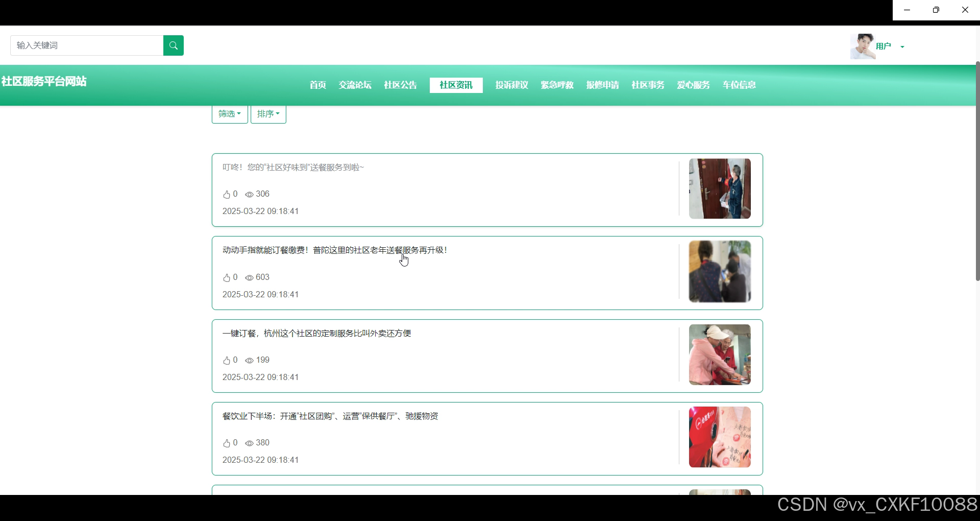Click the view-count eye icon showing 306
Image resolution: width=980 pixels, height=521 pixels.
[249, 195]
